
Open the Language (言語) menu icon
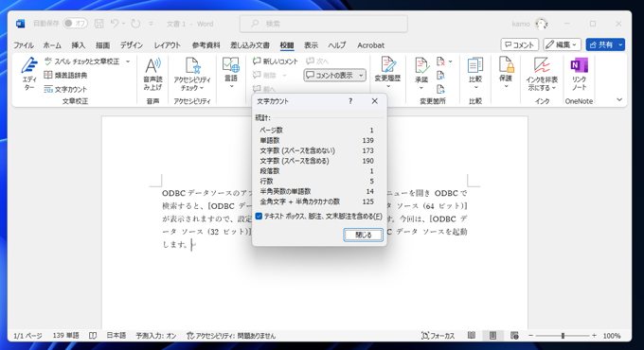[231, 65]
